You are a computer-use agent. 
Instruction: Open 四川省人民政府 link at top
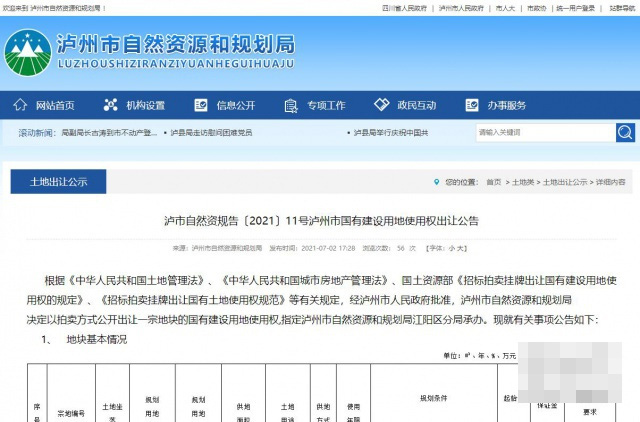coord(404,7)
